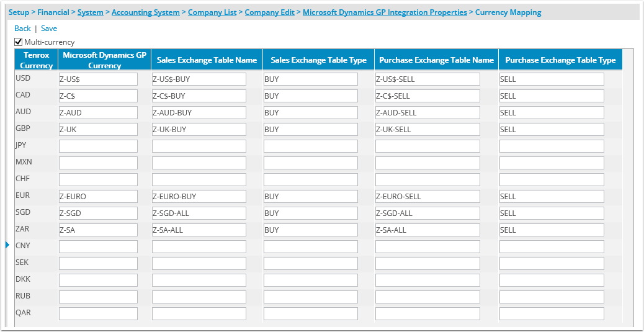Select the CAD Sales Exchange Table Name field

point(199,96)
